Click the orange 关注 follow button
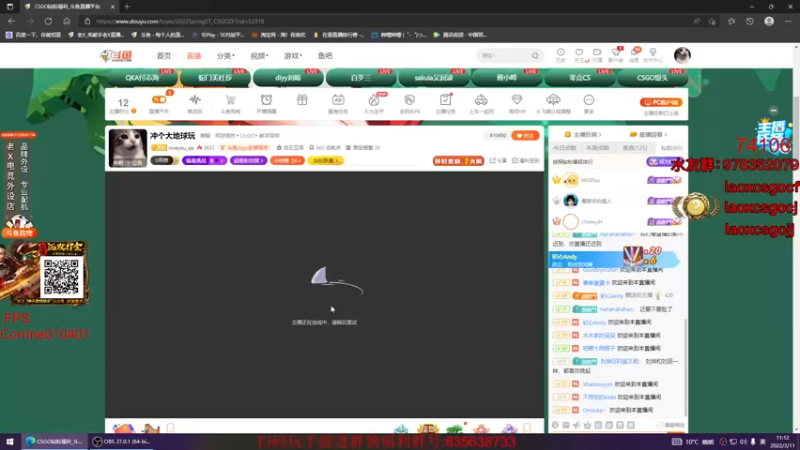 coord(526,136)
